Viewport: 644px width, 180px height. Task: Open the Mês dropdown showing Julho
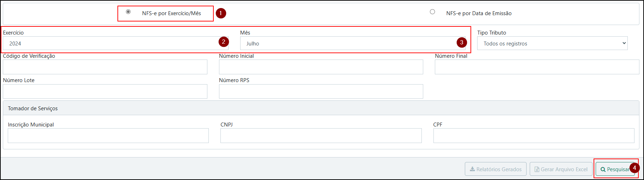(353, 43)
